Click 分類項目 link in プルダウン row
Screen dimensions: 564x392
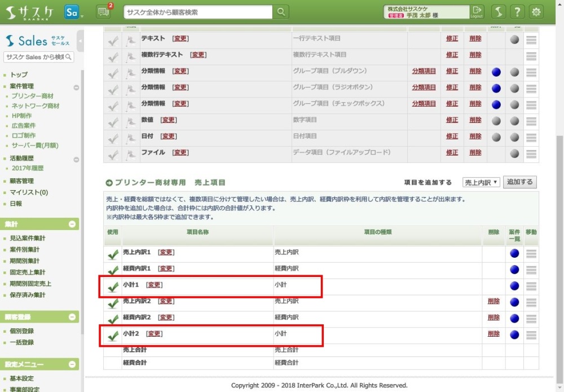click(424, 71)
